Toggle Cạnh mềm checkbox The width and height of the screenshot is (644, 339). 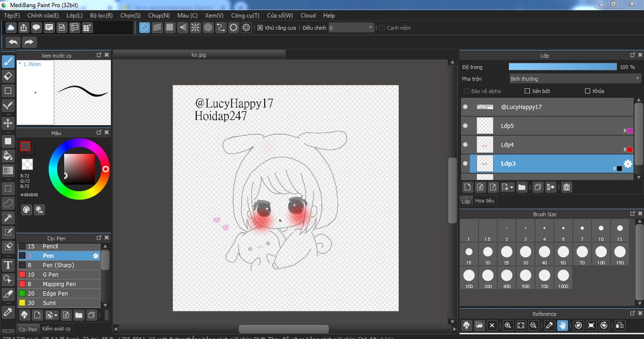tap(382, 28)
